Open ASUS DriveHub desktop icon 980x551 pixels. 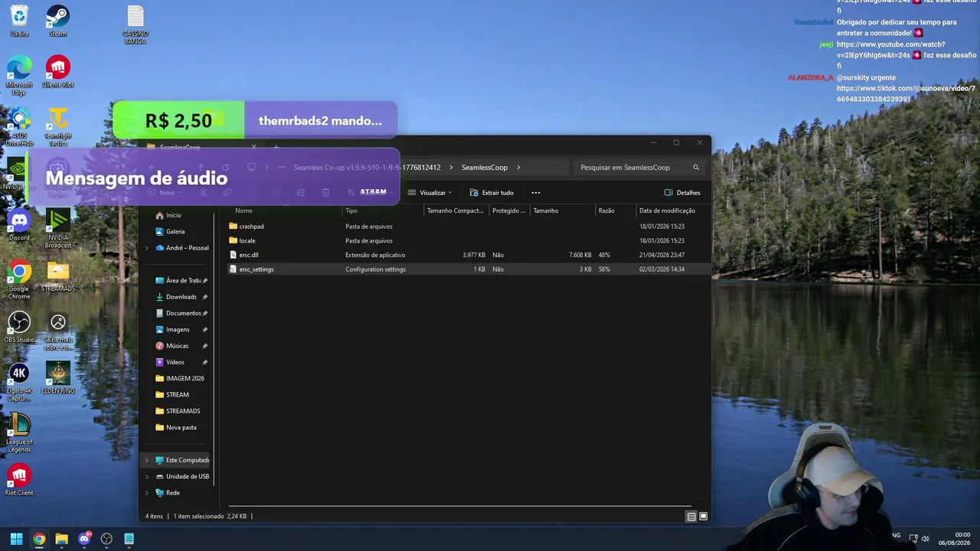click(19, 127)
